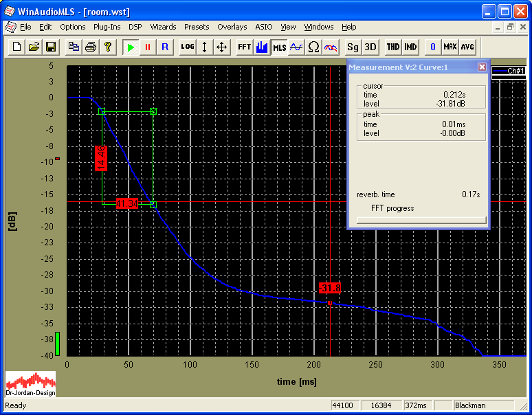Viewport: 532px width, 415px height.
Task: Open the Overlays menu
Action: (232, 27)
